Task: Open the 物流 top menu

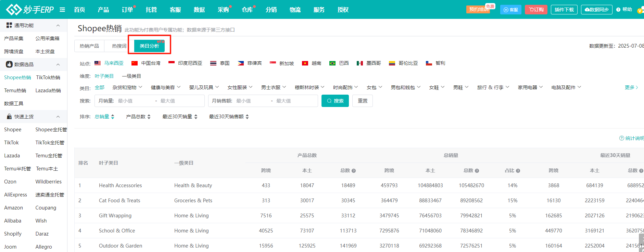Action: point(295,10)
